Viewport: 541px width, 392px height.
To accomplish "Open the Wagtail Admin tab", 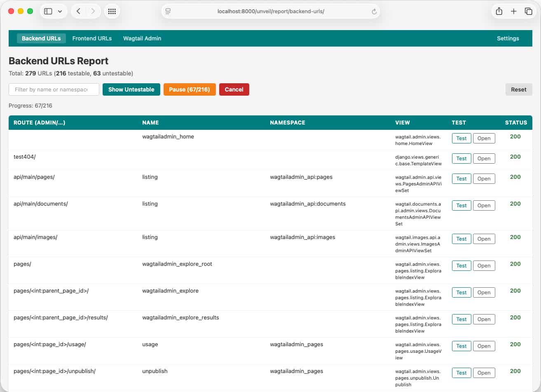I will (142, 38).
